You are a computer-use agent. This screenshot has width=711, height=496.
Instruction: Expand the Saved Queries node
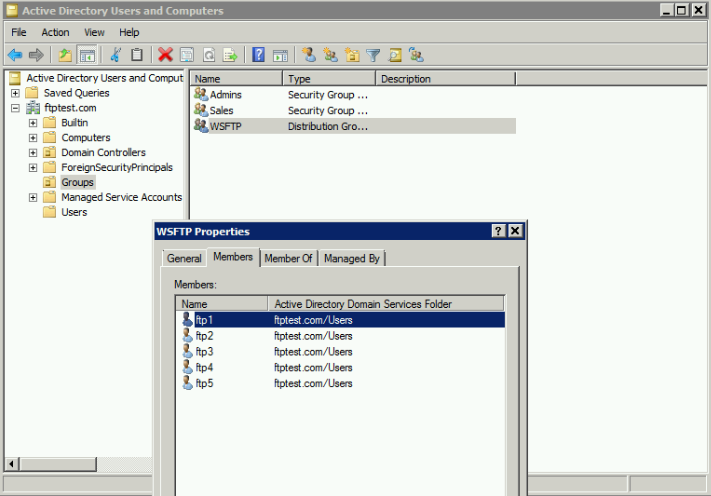pos(15,93)
